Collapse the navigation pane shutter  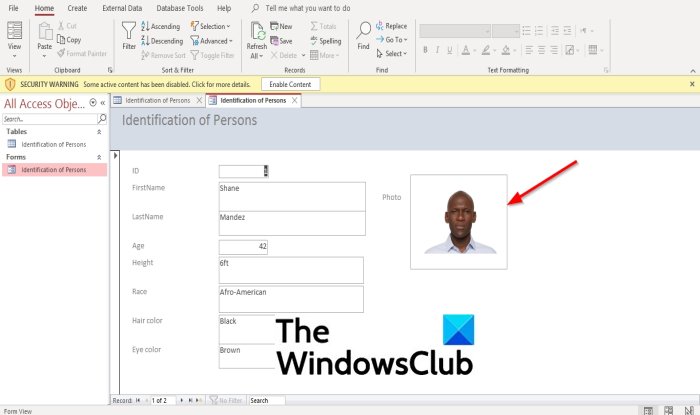click(x=103, y=103)
